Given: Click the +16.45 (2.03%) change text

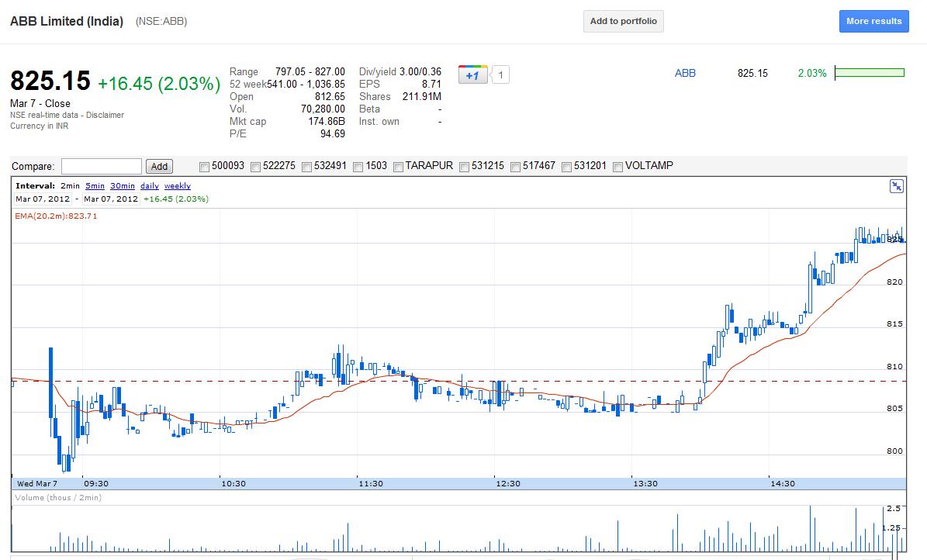Looking at the screenshot, I should [159, 83].
